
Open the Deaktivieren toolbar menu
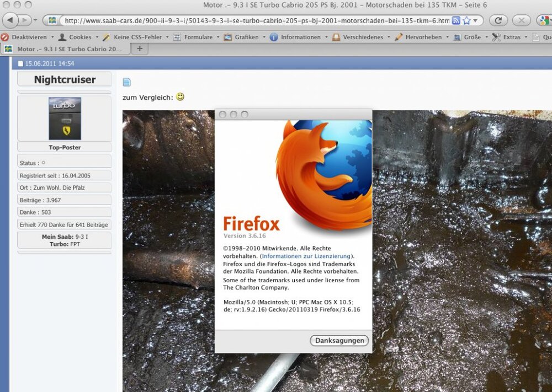click(29, 37)
